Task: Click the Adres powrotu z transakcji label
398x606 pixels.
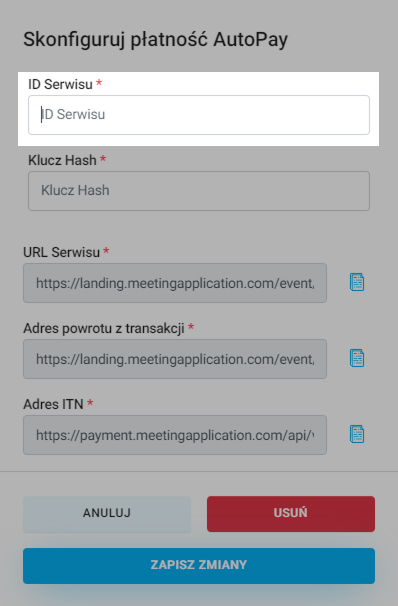Action: (104, 329)
